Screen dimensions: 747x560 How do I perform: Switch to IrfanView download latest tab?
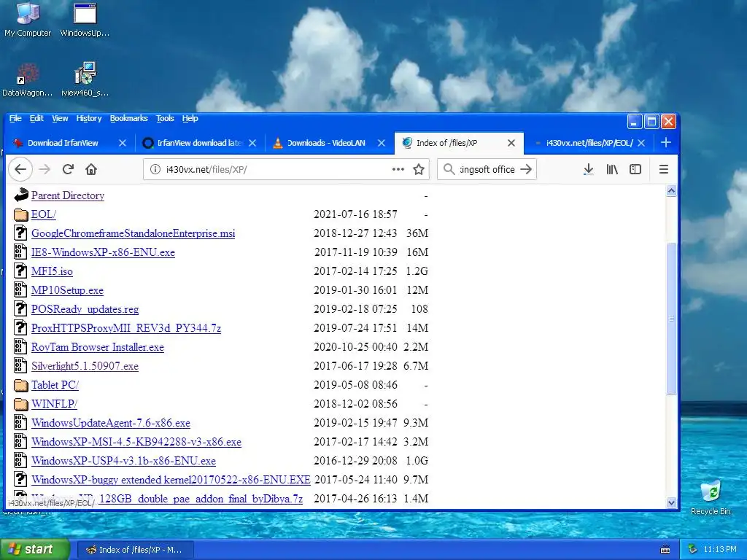(x=200, y=143)
